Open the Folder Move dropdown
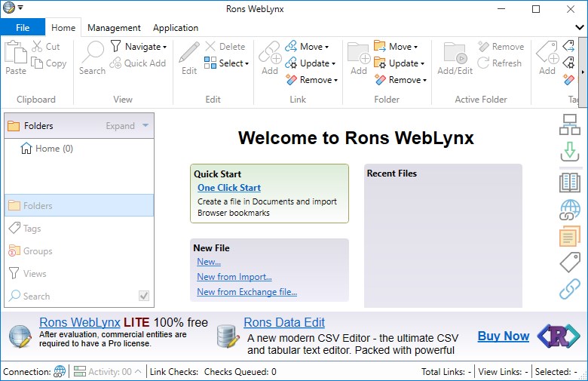 [396, 47]
